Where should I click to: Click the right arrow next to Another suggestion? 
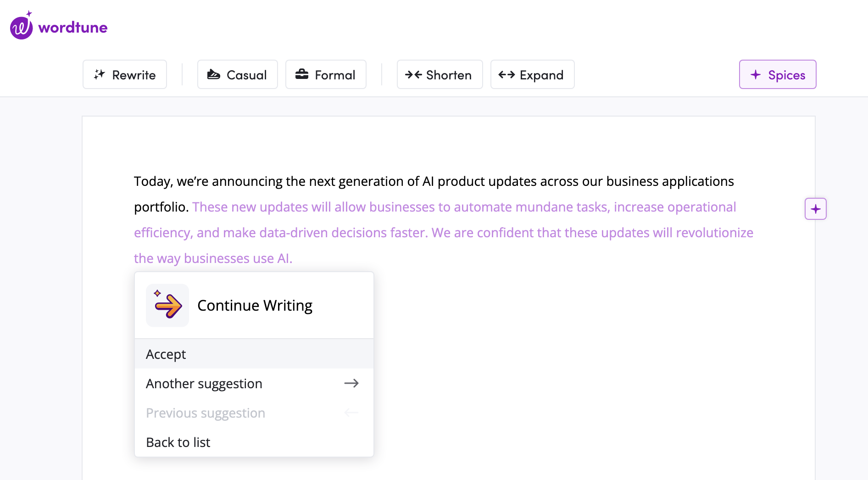pyautogui.click(x=351, y=383)
